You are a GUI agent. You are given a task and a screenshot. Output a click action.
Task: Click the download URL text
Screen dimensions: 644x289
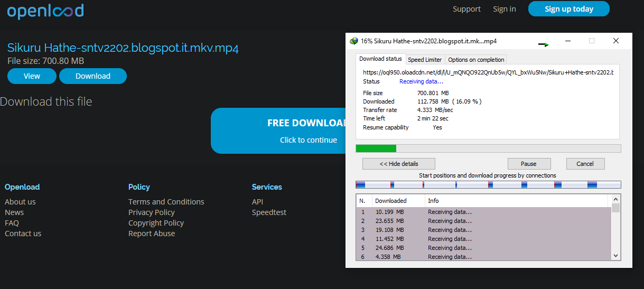[x=488, y=72]
